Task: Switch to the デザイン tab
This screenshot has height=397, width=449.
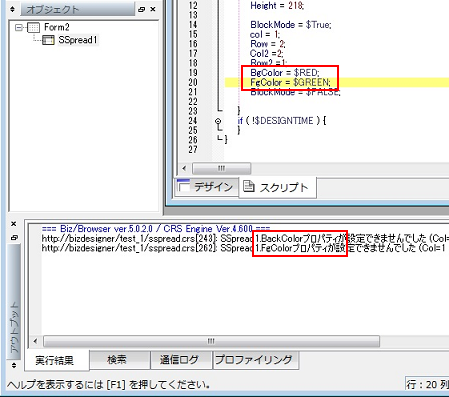Action: tap(207, 187)
